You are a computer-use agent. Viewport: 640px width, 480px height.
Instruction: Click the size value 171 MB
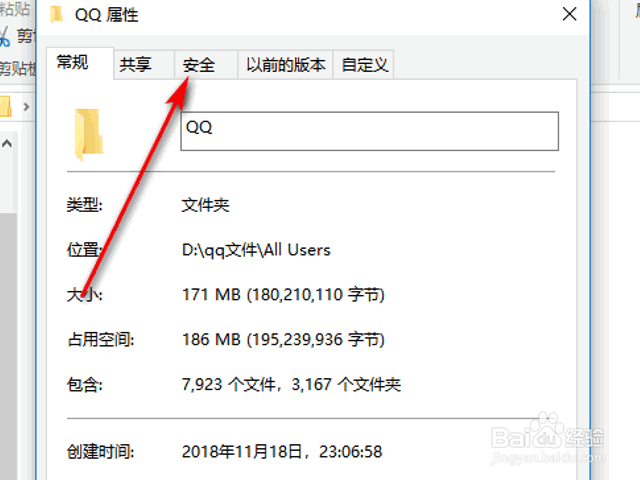pyautogui.click(x=283, y=295)
